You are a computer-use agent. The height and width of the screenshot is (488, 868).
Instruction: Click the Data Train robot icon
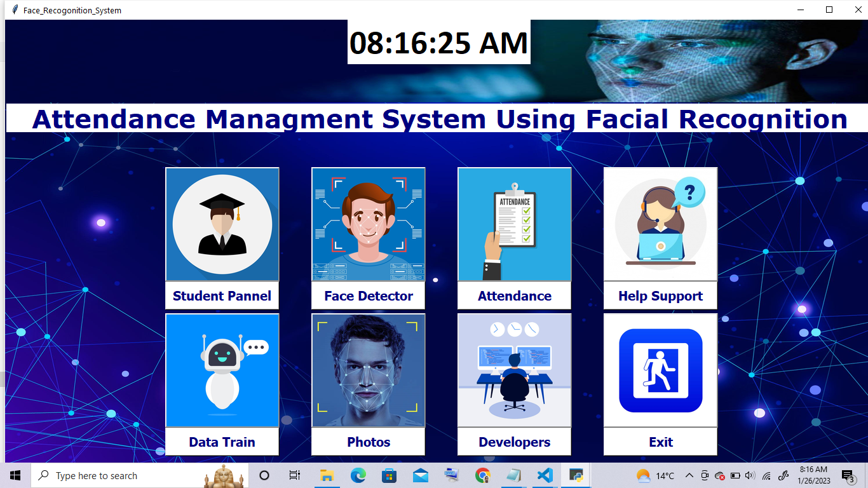point(222,370)
